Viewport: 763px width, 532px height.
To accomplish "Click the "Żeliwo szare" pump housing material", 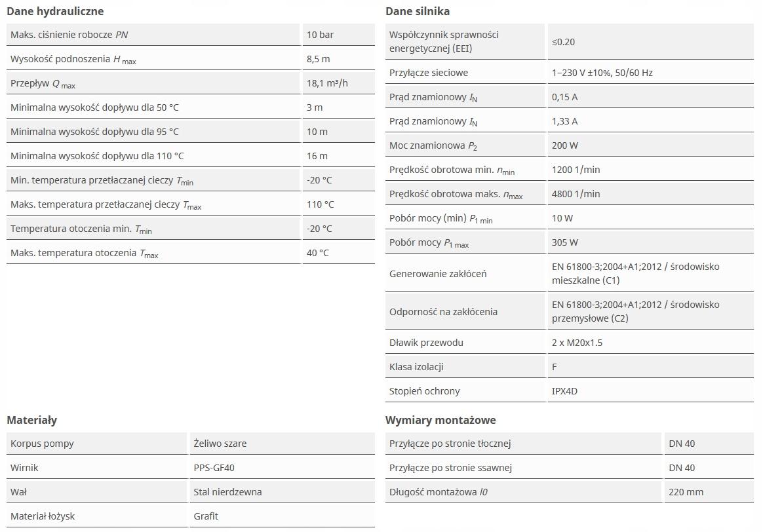I will (x=220, y=444).
